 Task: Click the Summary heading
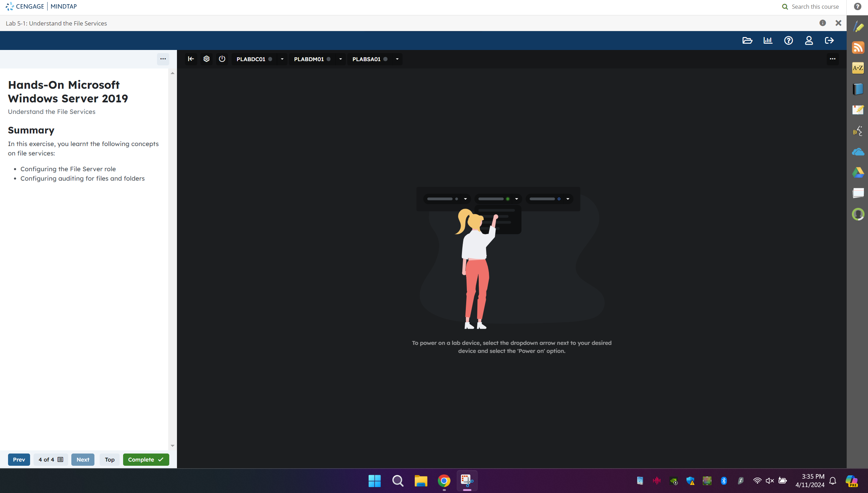31,130
